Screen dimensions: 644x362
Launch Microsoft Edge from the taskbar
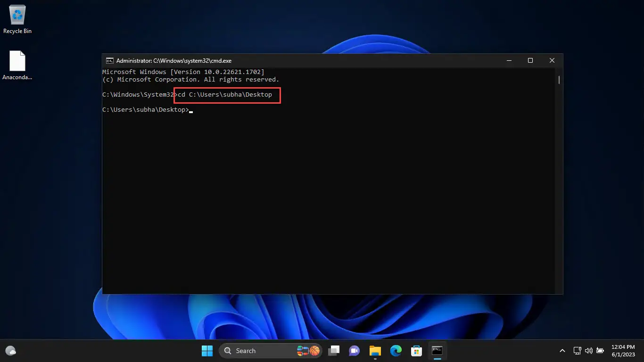tap(396, 351)
